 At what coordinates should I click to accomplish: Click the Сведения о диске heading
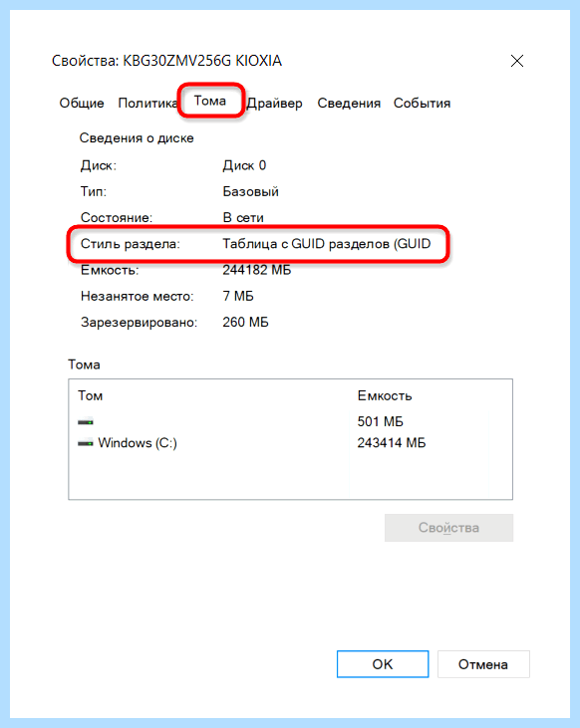pyautogui.click(x=137, y=137)
